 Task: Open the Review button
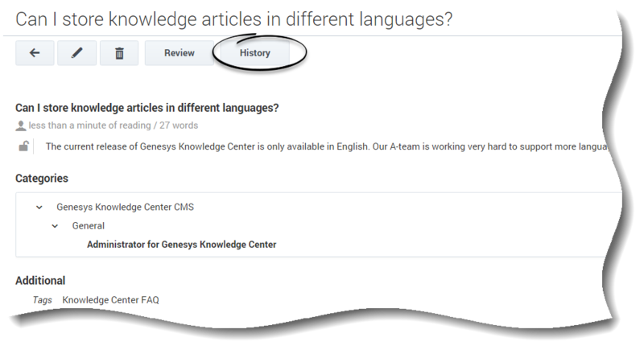click(180, 53)
